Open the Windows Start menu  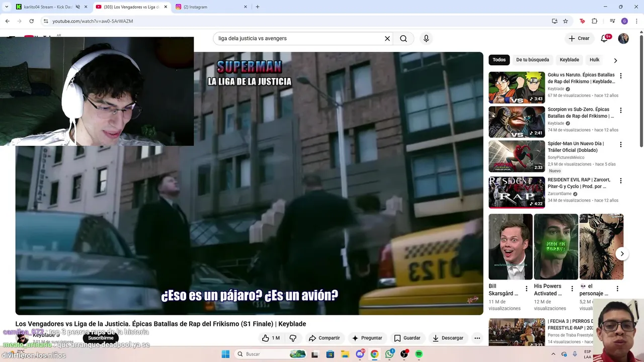coord(225,354)
